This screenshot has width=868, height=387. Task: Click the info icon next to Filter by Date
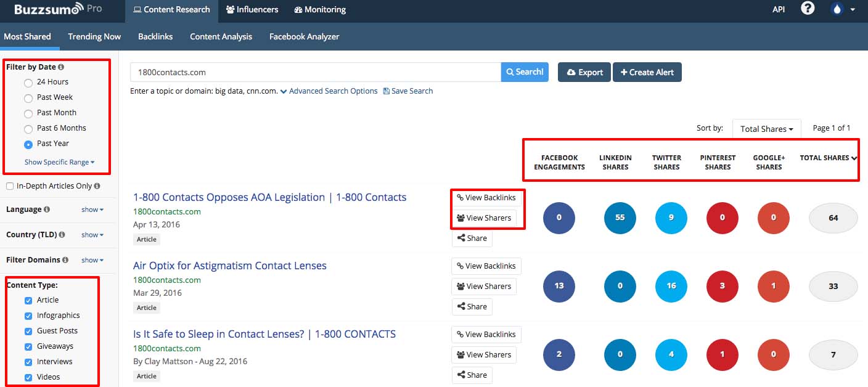(61, 67)
